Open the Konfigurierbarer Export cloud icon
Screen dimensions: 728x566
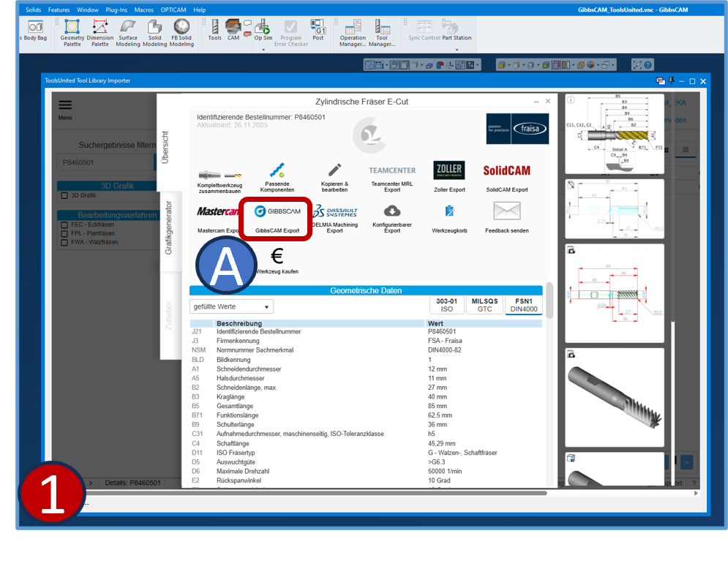point(392,211)
